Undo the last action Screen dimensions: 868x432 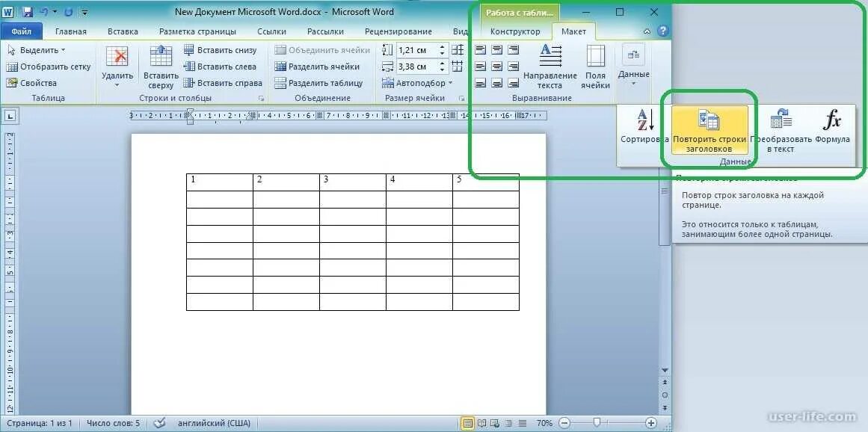click(43, 11)
